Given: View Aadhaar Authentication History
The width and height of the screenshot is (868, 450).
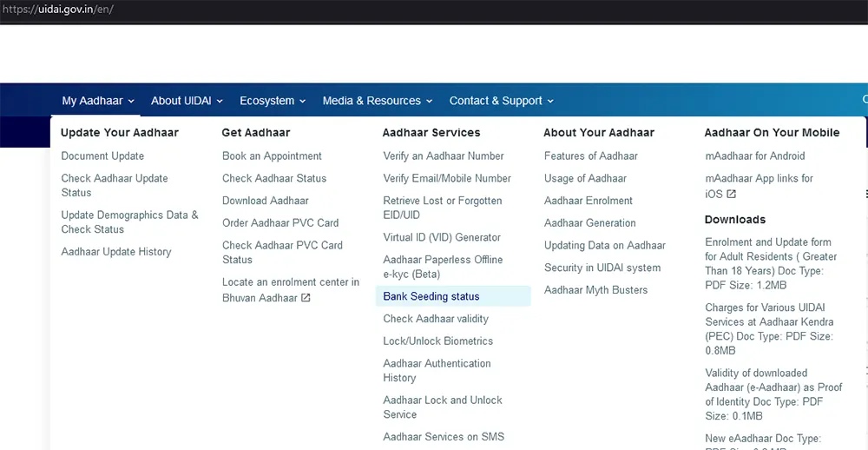Looking at the screenshot, I should point(437,370).
